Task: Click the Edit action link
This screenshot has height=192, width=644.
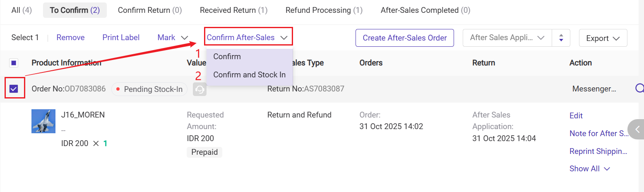Action: [x=576, y=115]
